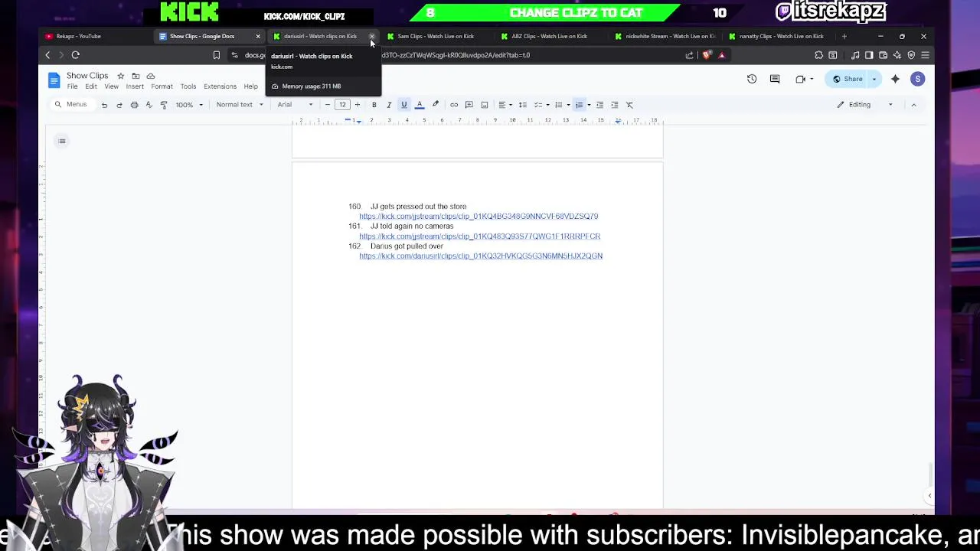Image resolution: width=980 pixels, height=551 pixels.
Task: Open the JJ told again no cameras link
Action: point(479,236)
